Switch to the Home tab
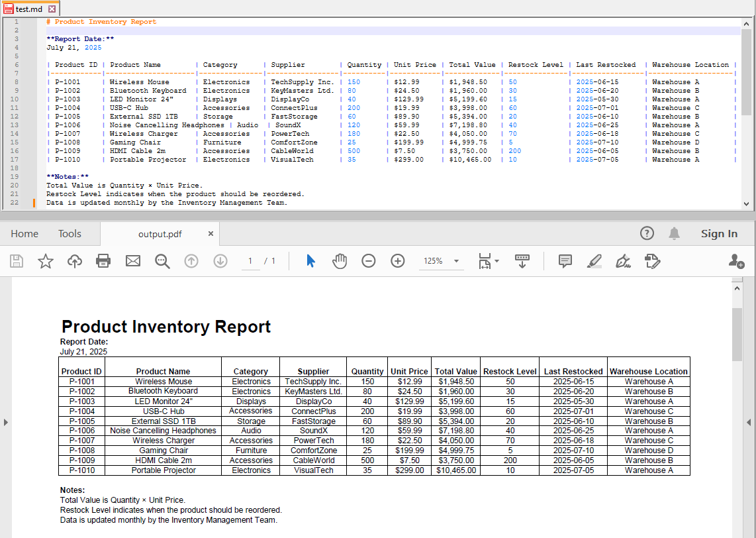This screenshot has height=538, width=756. click(24, 233)
